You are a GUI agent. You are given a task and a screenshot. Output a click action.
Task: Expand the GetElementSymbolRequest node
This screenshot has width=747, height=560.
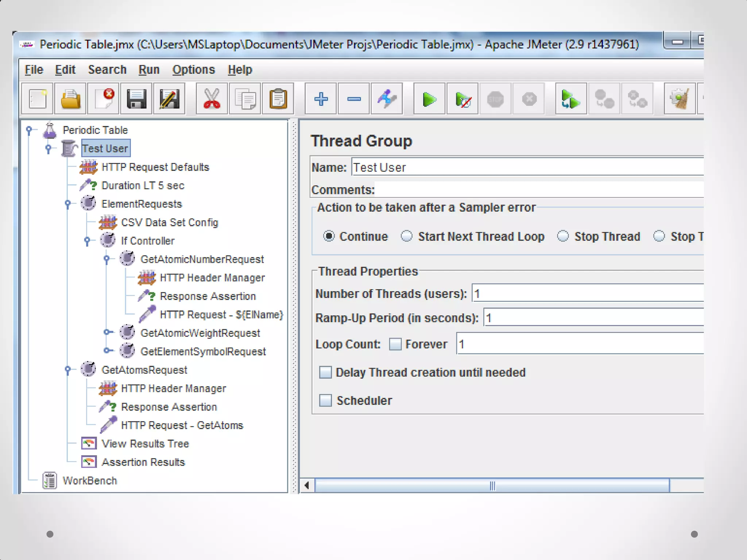(107, 351)
